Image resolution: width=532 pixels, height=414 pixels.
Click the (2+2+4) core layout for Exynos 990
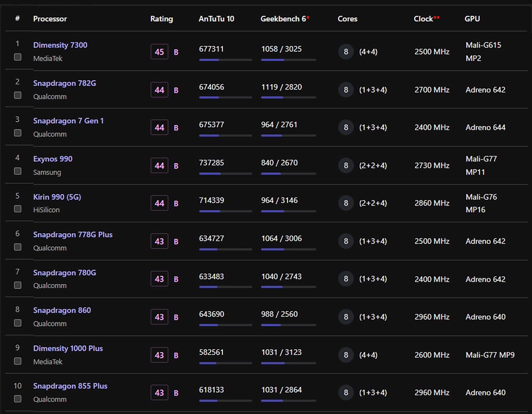pyautogui.click(x=373, y=165)
